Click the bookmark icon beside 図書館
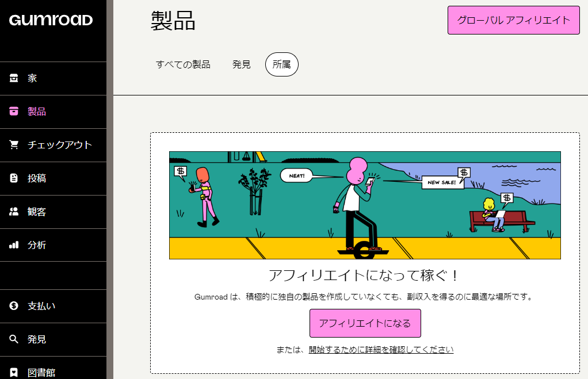Viewport: 588px width, 379px height. pyautogui.click(x=14, y=372)
